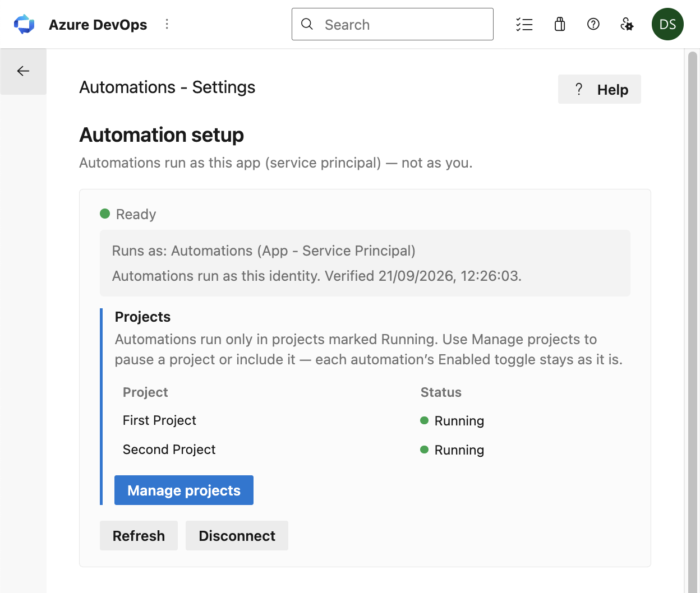The image size is (700, 593).
Task: Click the Ready status indicator
Action: tap(128, 214)
